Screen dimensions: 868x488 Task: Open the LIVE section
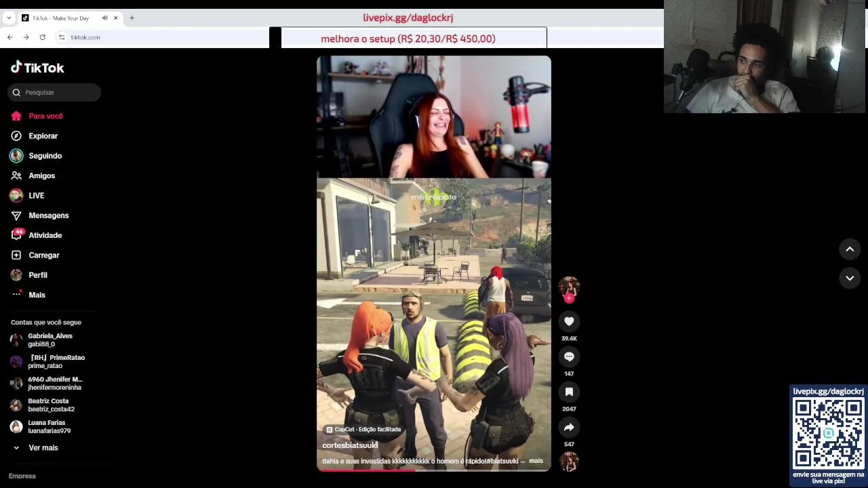pos(28,195)
